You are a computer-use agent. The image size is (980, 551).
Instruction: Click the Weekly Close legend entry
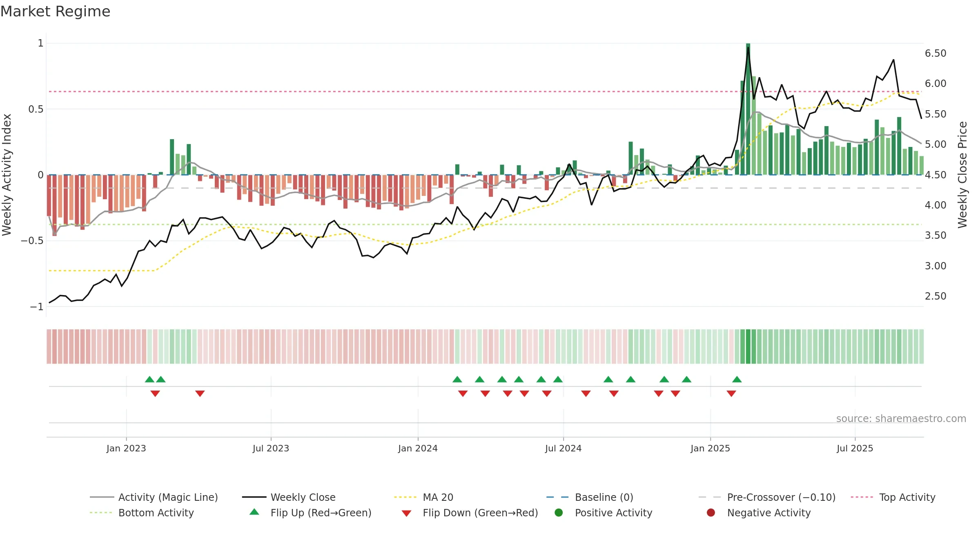pos(289,497)
